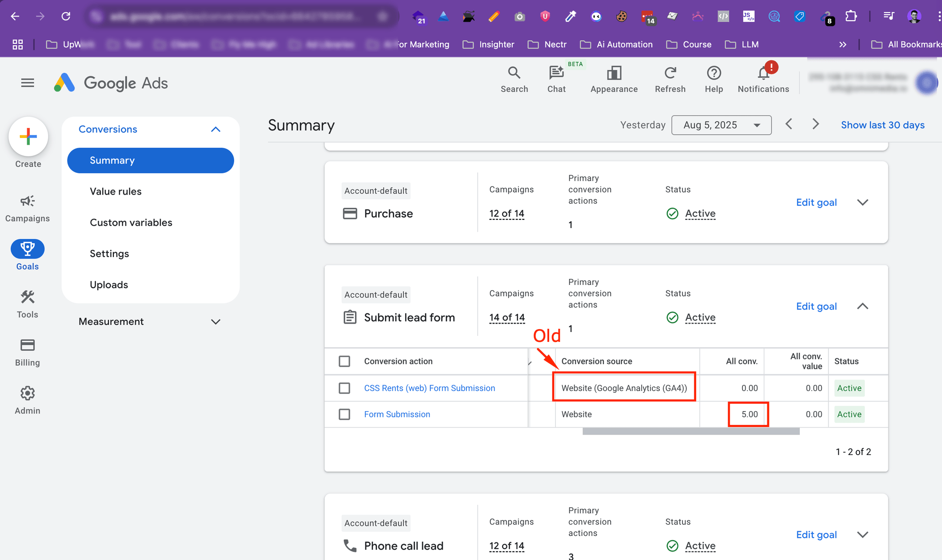942x560 pixels.
Task: Open browser extensions puzzle icon
Action: [851, 16]
